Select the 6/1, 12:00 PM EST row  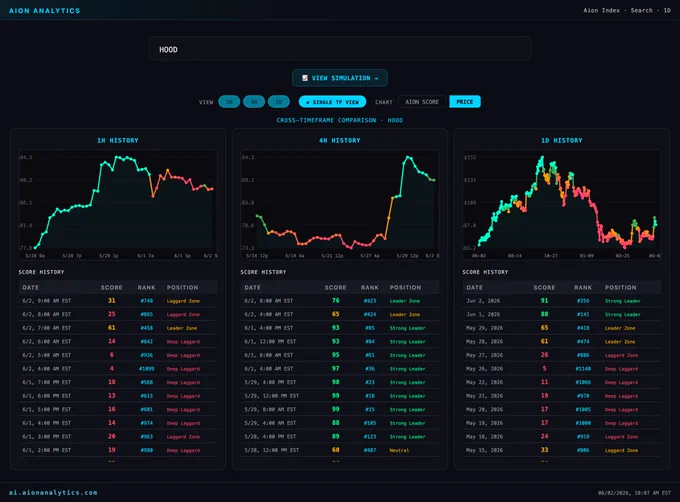coord(340,341)
